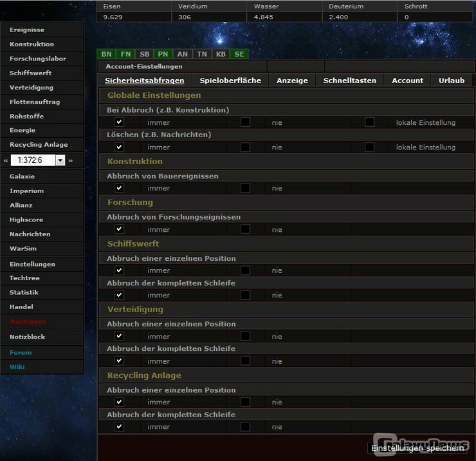This screenshot has height=461, width=476.
Task: Open Statistik page
Action: tap(42, 292)
